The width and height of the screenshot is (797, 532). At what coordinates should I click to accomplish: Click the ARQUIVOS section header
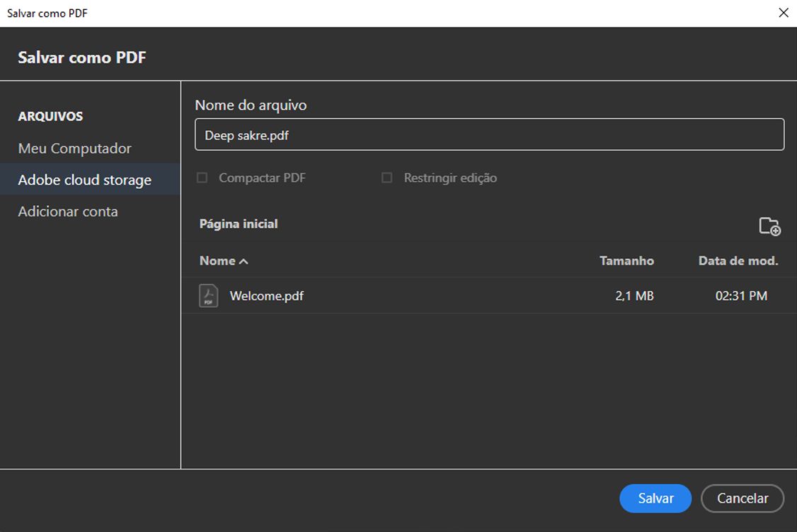pyautogui.click(x=51, y=116)
